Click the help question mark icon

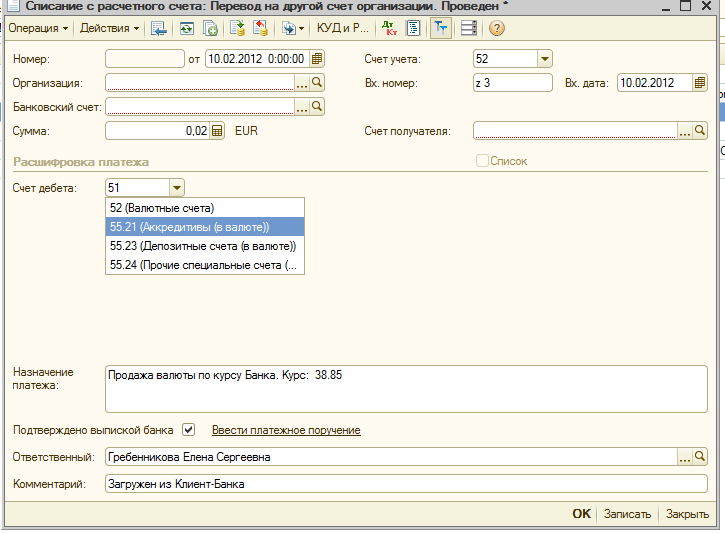[x=496, y=28]
